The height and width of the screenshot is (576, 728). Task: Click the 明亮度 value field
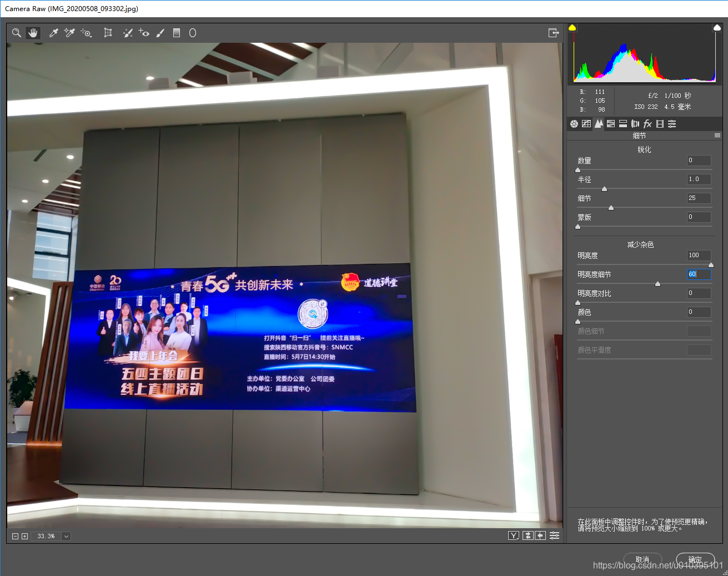point(699,256)
